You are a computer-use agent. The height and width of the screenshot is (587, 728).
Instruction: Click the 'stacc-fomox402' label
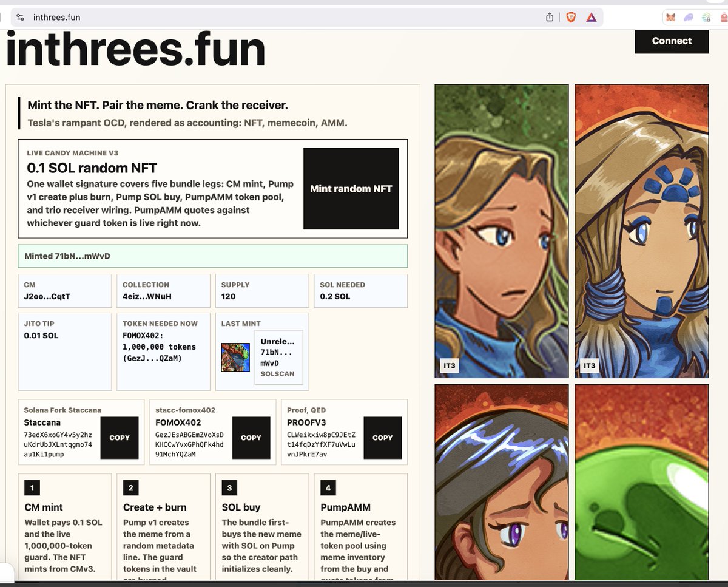[185, 410]
